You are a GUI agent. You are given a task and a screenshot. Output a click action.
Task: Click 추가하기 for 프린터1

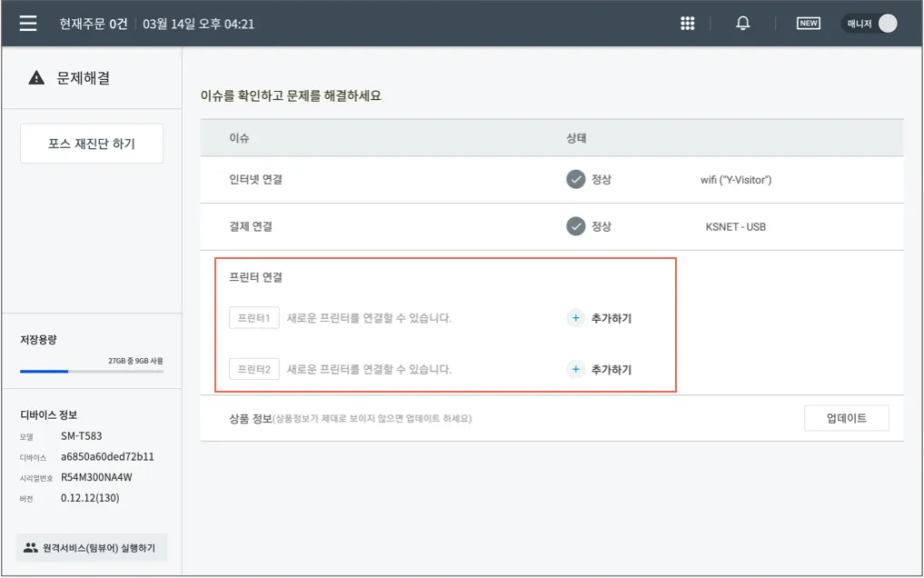coord(611,318)
